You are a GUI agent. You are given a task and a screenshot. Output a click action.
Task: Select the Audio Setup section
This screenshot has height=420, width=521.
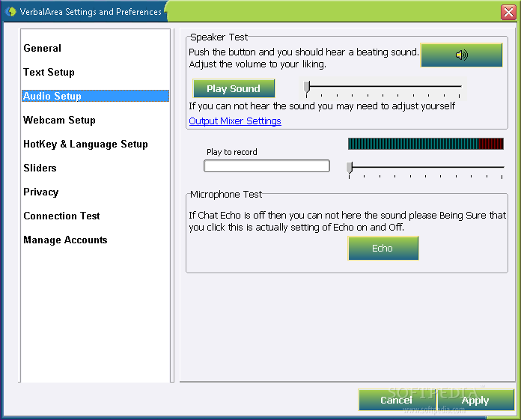(95, 96)
